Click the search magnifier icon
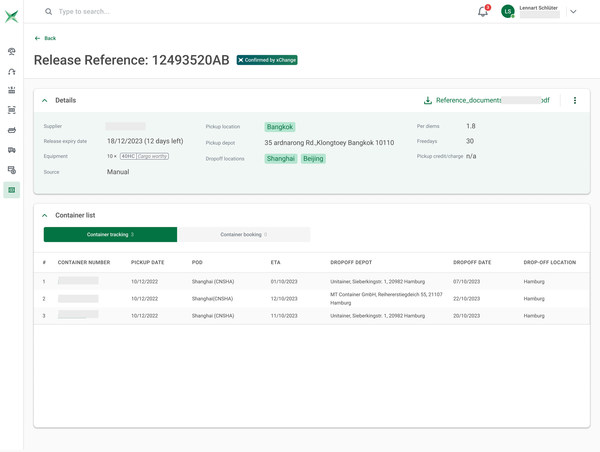The width and height of the screenshot is (600, 452). [48, 12]
